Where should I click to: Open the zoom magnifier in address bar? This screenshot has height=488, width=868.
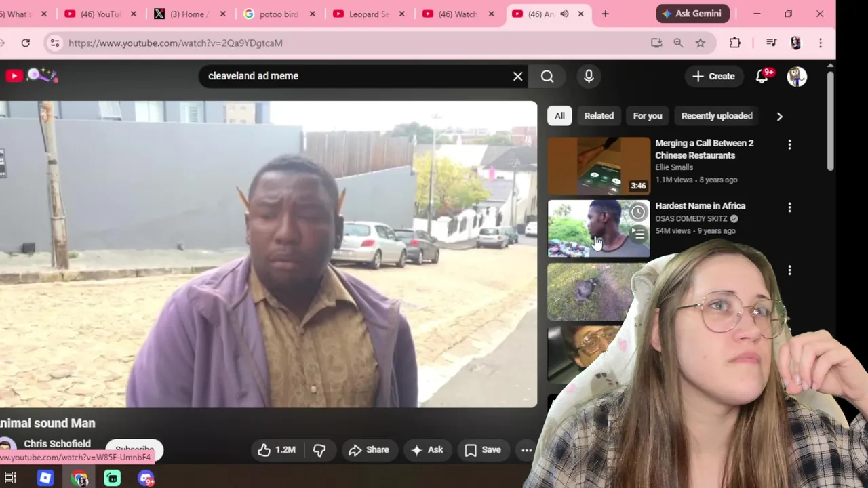click(x=678, y=43)
